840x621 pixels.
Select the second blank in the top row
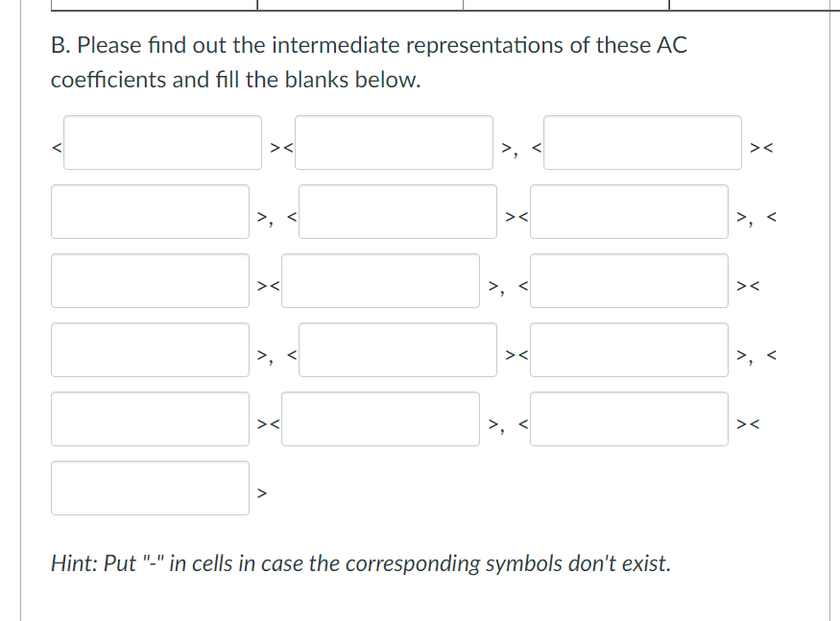[394, 142]
